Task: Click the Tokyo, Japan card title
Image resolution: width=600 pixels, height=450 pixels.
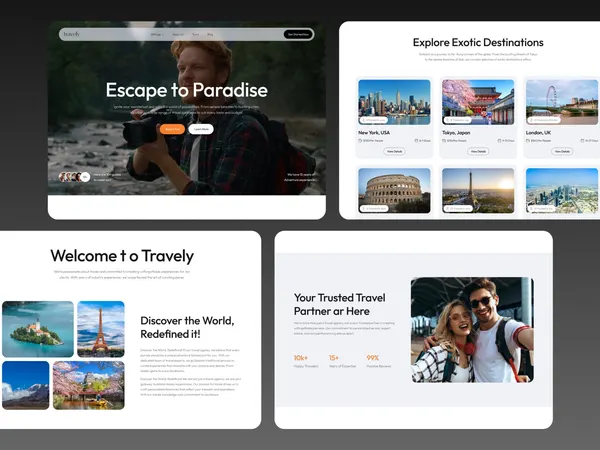Action: coord(456,133)
